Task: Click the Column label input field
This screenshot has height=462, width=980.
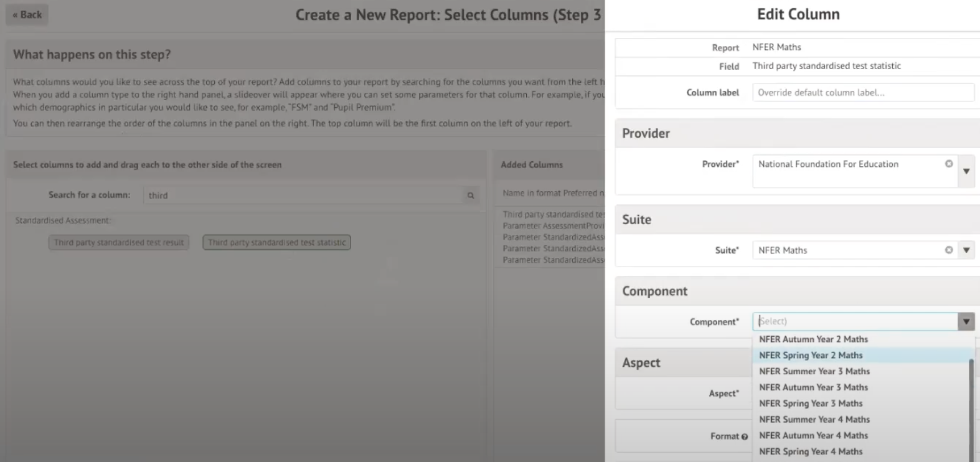Action: coord(863,93)
